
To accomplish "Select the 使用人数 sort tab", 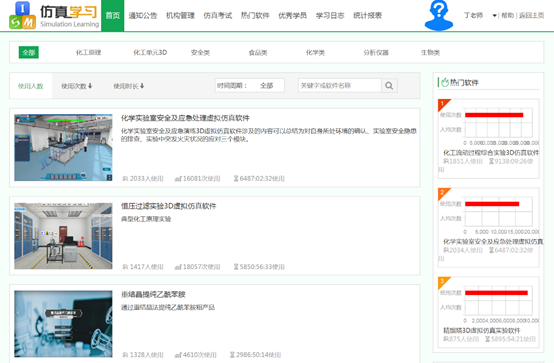I will (x=31, y=86).
